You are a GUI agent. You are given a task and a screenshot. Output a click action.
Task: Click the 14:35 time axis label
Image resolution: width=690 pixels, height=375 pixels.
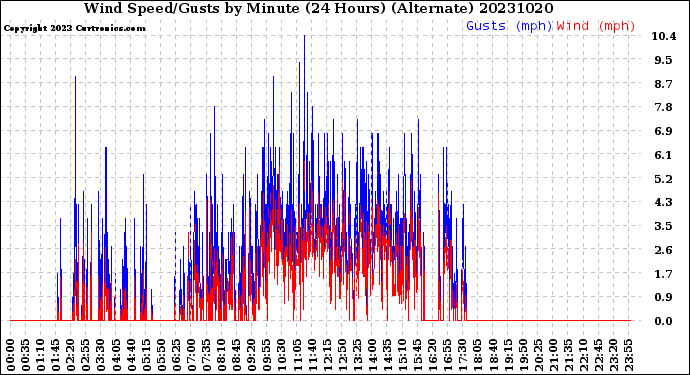click(x=387, y=354)
